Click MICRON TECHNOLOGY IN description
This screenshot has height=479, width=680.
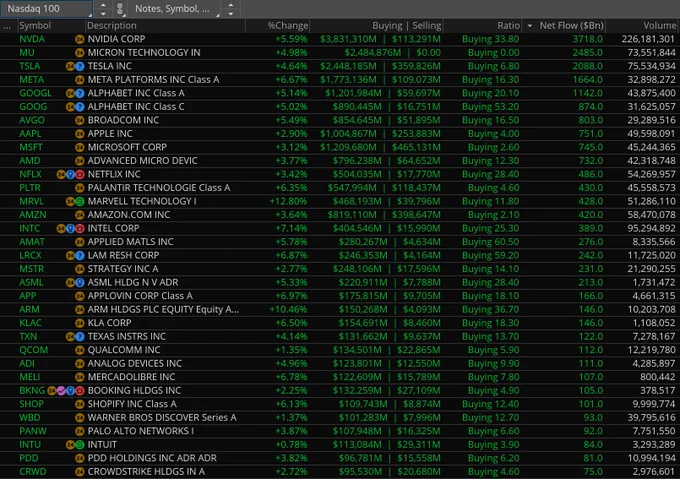[144, 52]
